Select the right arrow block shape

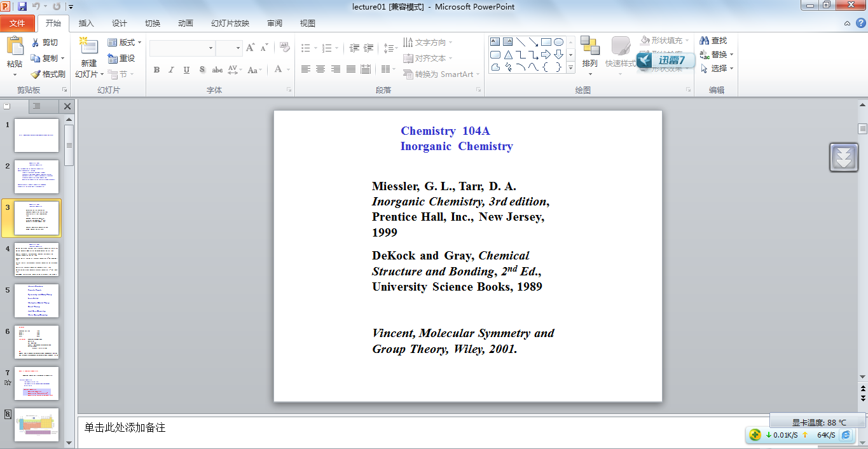pyautogui.click(x=546, y=55)
